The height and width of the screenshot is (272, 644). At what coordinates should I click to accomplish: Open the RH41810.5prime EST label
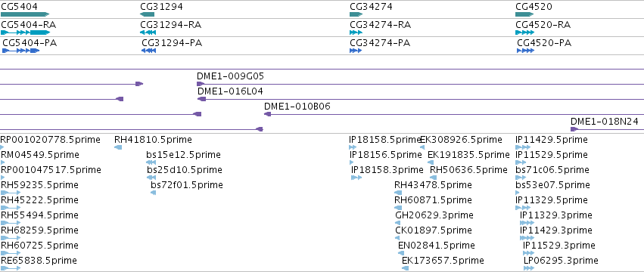tap(153, 140)
